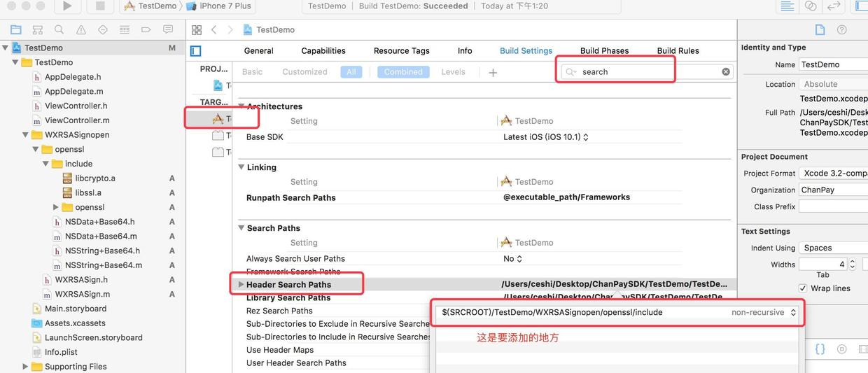Switch to Version editor icon
This screenshot has height=373, width=868.
834,6
